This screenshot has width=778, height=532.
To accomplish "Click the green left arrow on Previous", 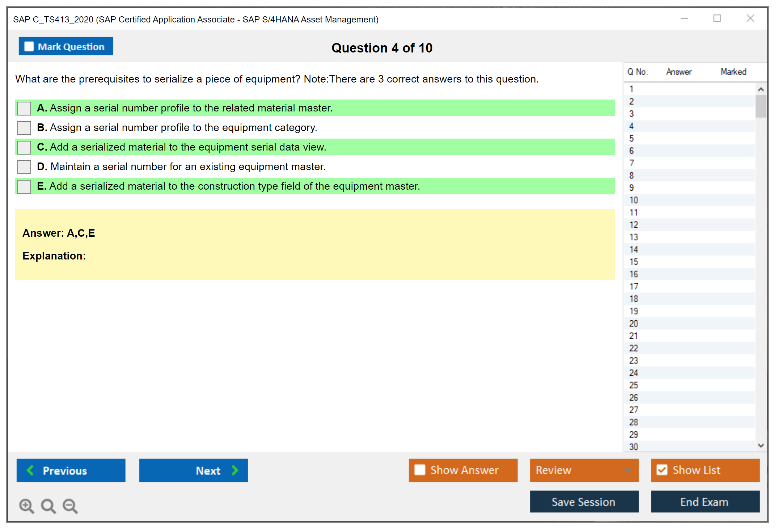I will click(x=30, y=470).
